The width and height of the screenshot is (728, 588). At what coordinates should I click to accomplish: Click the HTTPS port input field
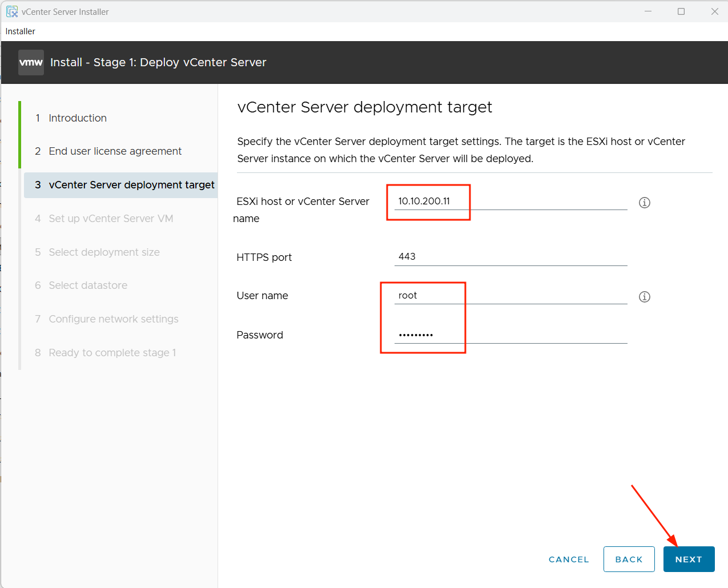[510, 256]
